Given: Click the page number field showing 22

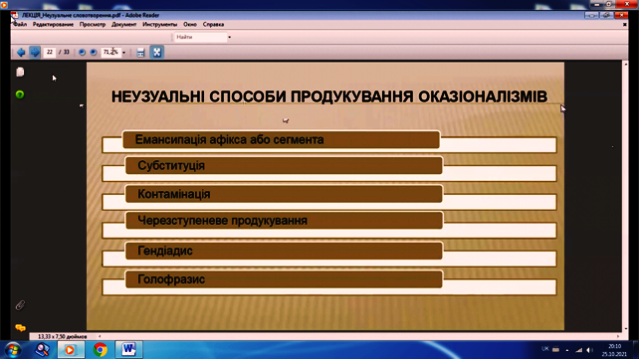Looking at the screenshot, I should (49, 52).
